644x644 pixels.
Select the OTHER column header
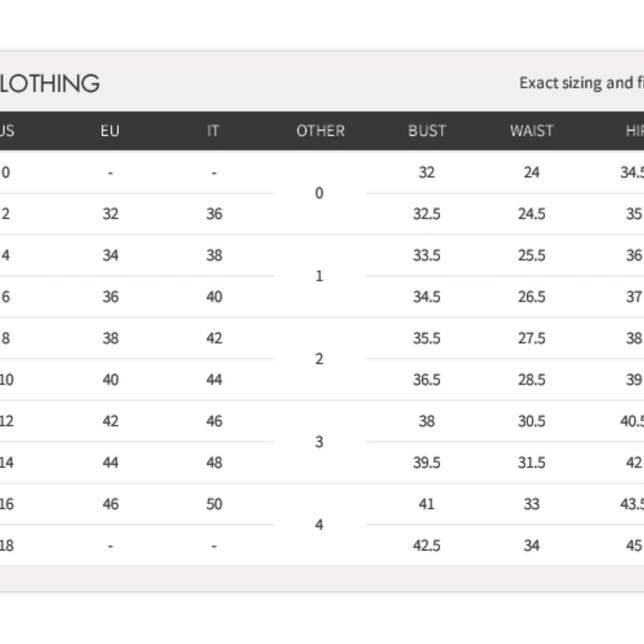pos(320,131)
